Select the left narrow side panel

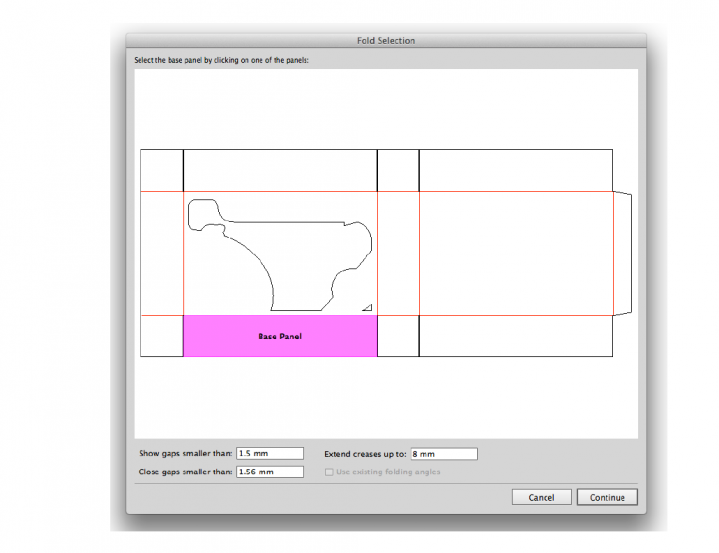pyautogui.click(x=161, y=253)
